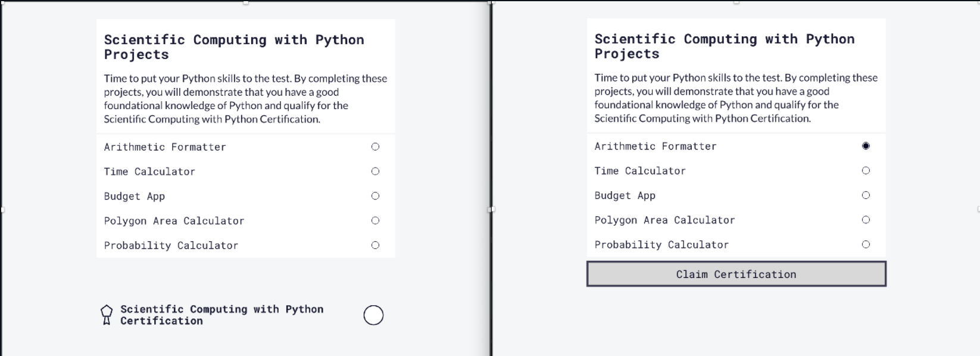Toggle the Time Calculator circle in right panel
This screenshot has width=980, height=356.
866,171
